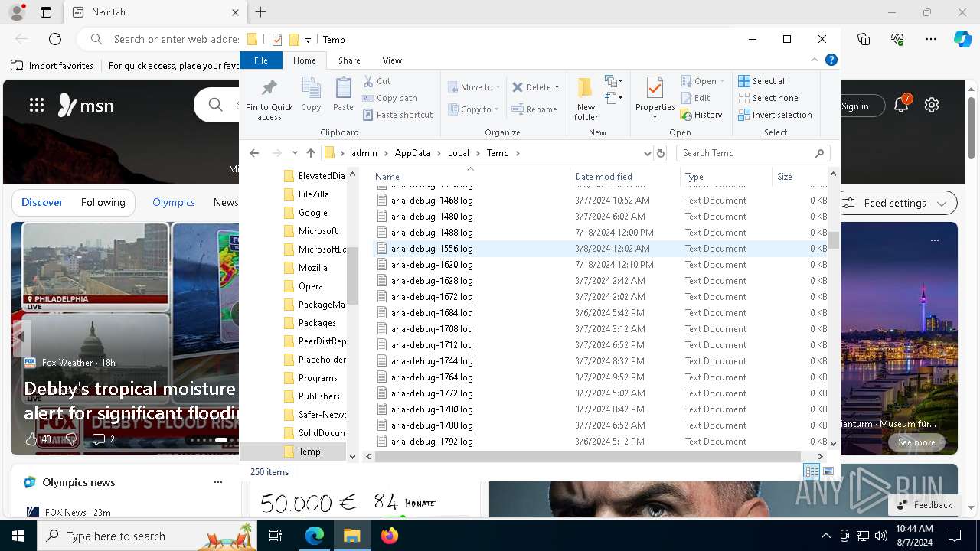The image size is (980, 551).
Task: Open MSN notifications bell
Action: pos(902,105)
